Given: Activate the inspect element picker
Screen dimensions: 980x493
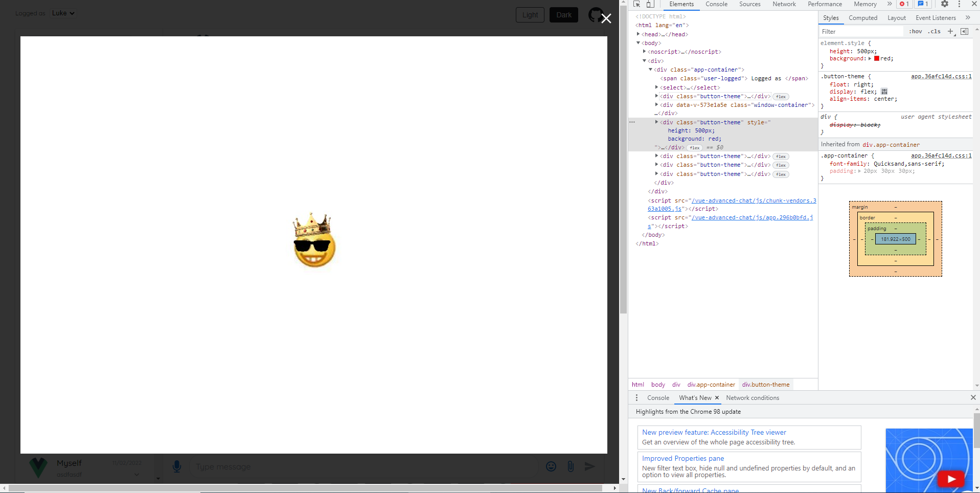Looking at the screenshot, I should 636,4.
